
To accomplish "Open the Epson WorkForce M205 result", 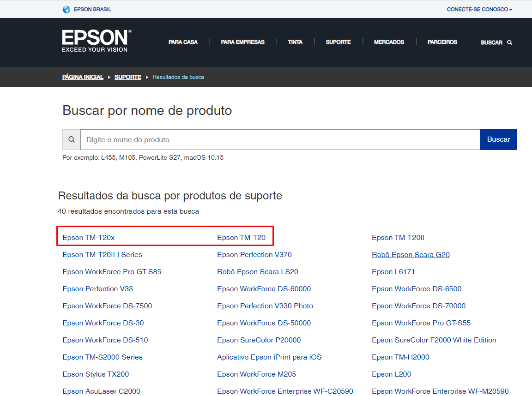I will [256, 374].
